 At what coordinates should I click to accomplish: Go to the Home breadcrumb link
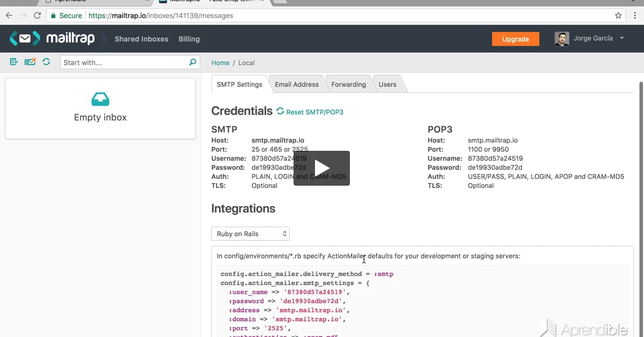[x=220, y=63]
